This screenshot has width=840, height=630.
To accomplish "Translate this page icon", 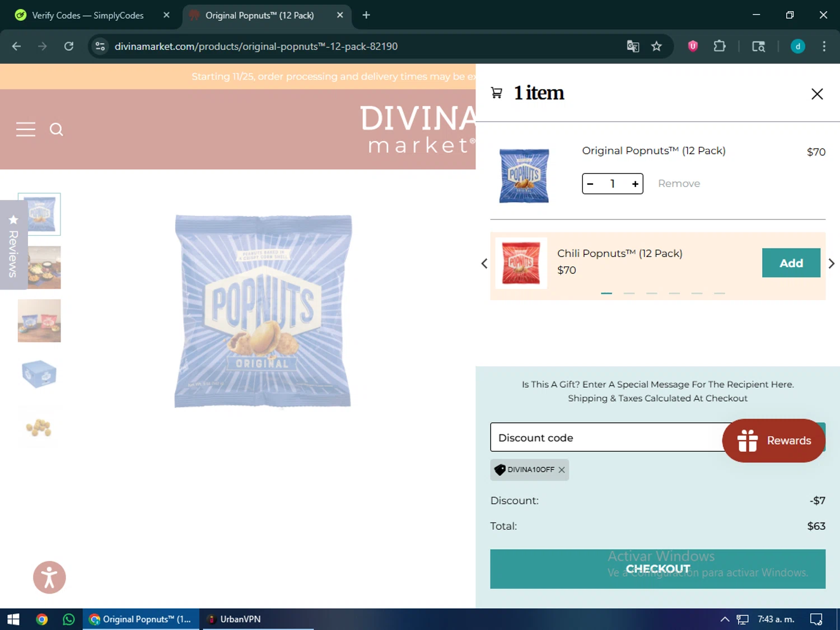I will pyautogui.click(x=633, y=46).
